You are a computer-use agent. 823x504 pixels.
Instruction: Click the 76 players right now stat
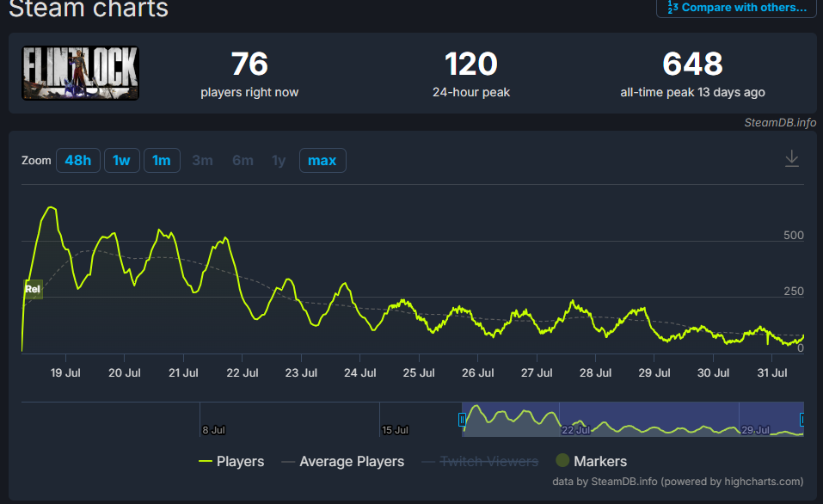(249, 73)
